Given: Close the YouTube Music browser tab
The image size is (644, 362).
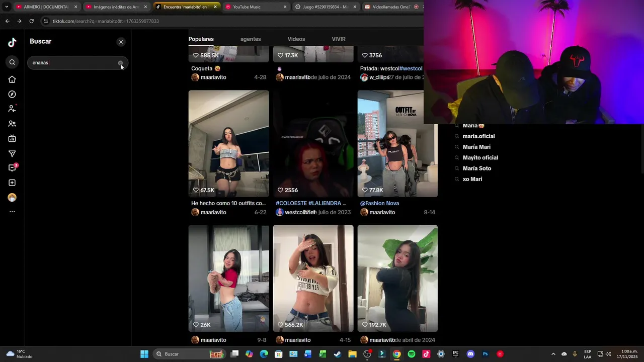Looking at the screenshot, I should [x=285, y=7].
